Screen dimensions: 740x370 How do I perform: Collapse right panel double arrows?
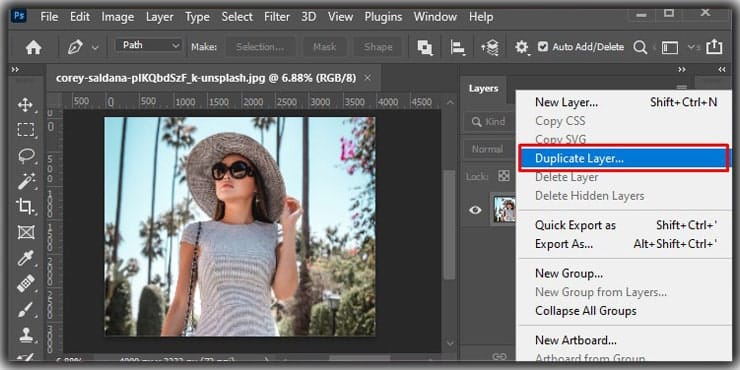click(722, 69)
